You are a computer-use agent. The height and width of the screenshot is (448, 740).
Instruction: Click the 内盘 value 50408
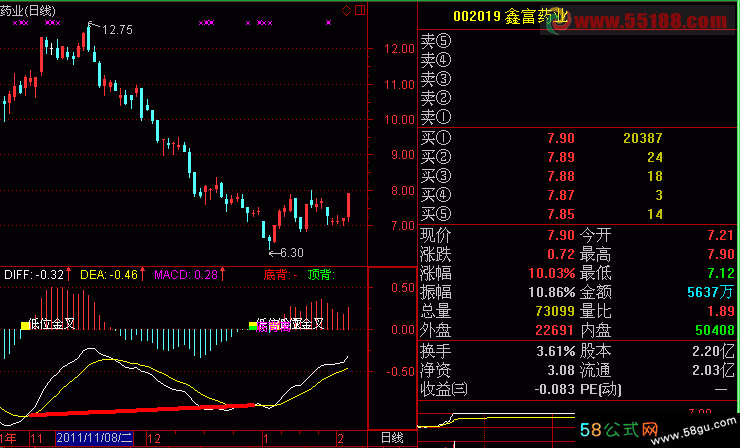coord(715,330)
